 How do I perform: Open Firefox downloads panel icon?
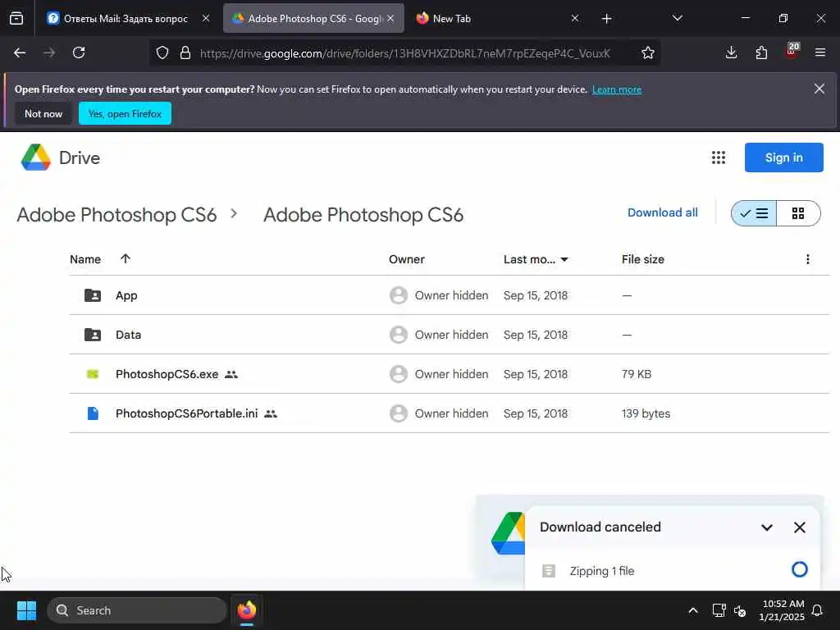pyautogui.click(x=732, y=52)
